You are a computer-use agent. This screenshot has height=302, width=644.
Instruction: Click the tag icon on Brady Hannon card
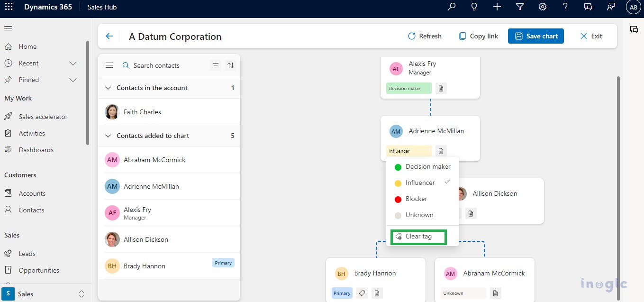click(x=362, y=293)
